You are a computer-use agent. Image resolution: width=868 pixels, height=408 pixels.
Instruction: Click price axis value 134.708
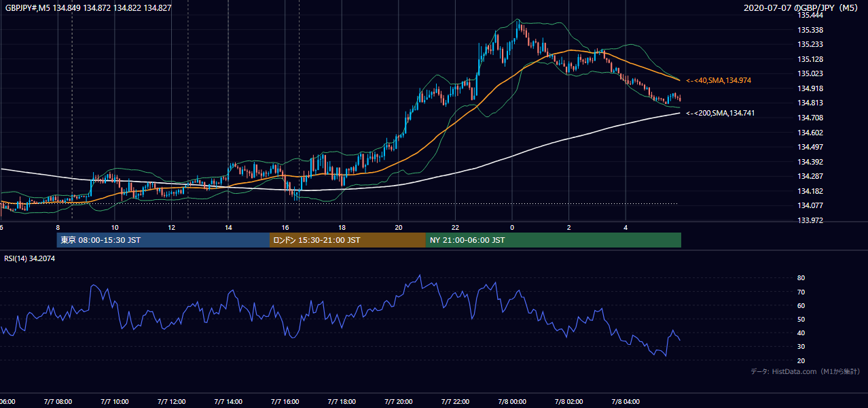(x=810, y=118)
